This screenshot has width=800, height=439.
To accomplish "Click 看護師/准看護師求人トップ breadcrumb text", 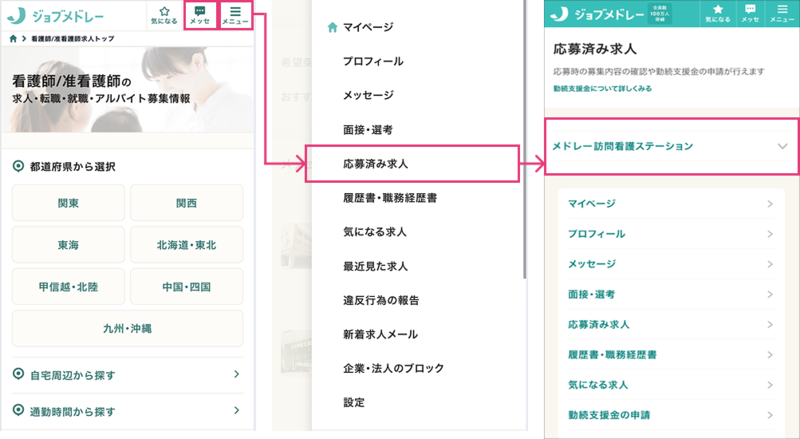I will (72, 39).
